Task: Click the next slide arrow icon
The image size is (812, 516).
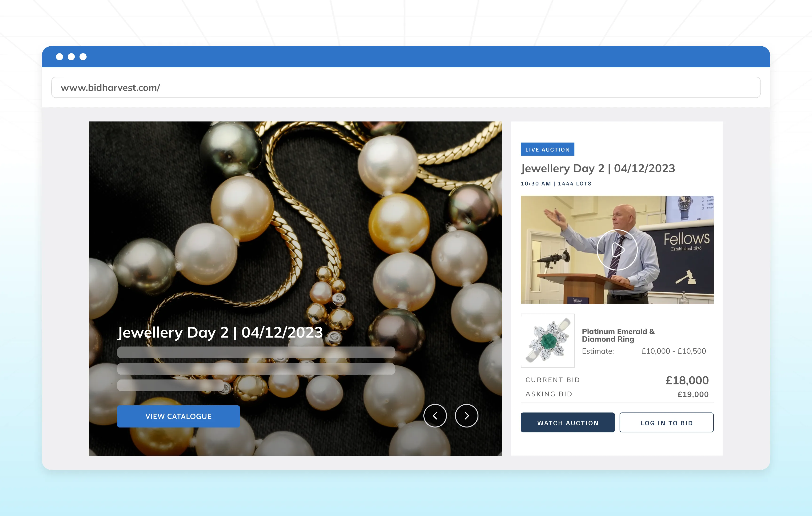Action: pos(466,416)
